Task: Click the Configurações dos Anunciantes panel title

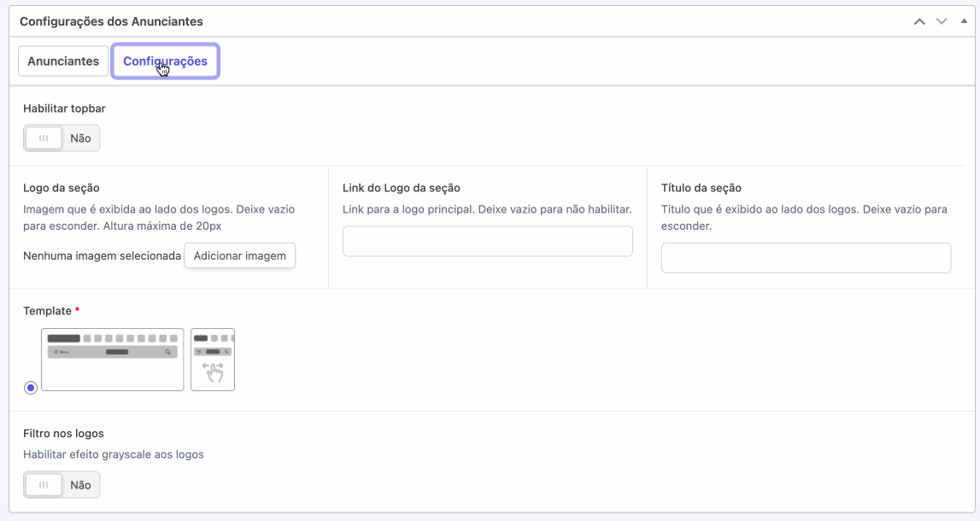Action: point(111,21)
